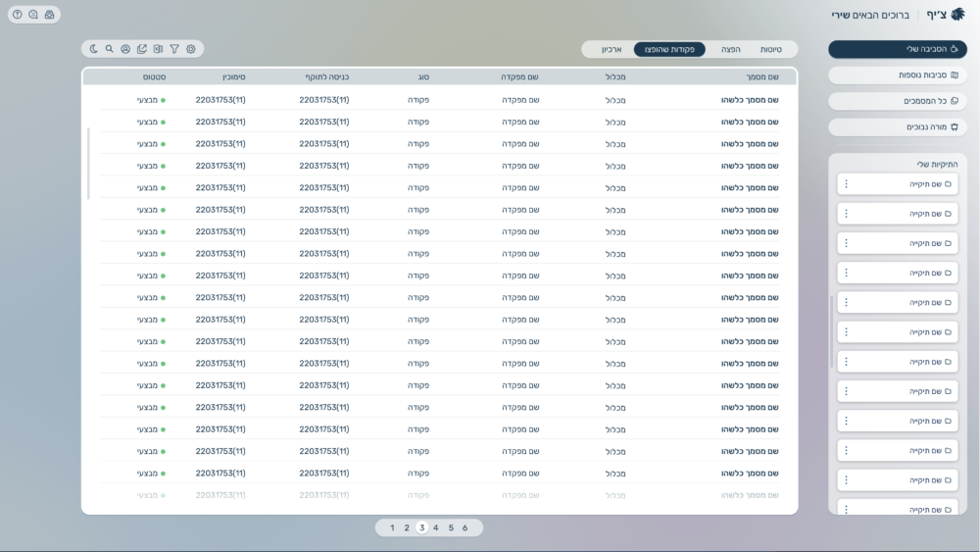Go to page 4 in pagination

[x=436, y=527]
